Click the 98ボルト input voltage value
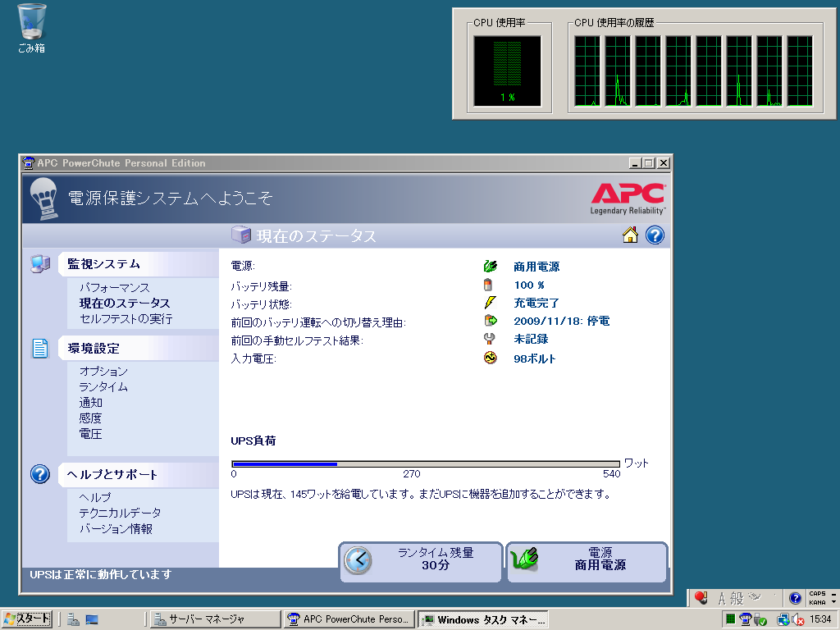 535,358
